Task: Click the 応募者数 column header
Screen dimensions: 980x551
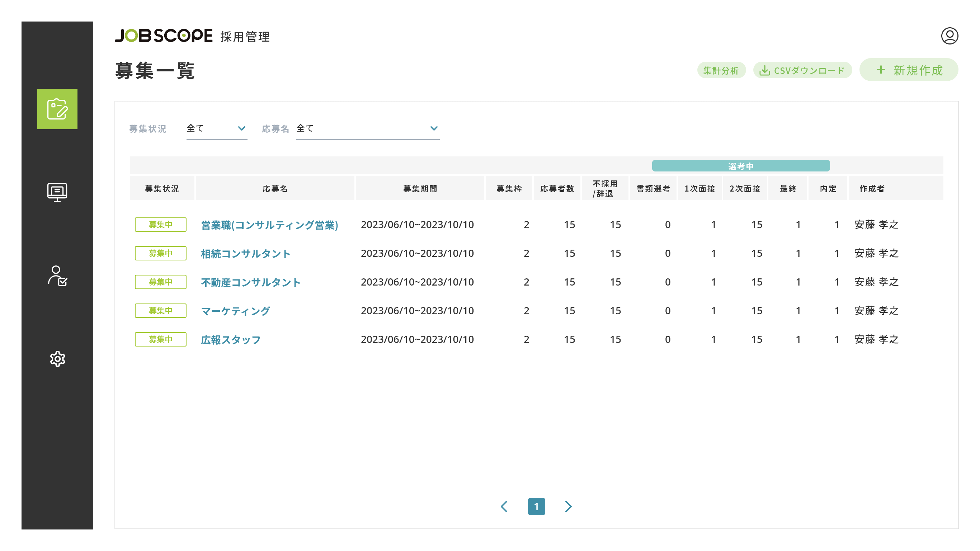Action: 557,189
